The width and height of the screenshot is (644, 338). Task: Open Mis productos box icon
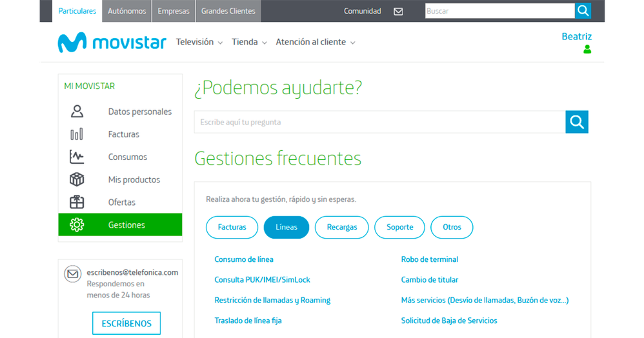pyautogui.click(x=77, y=179)
